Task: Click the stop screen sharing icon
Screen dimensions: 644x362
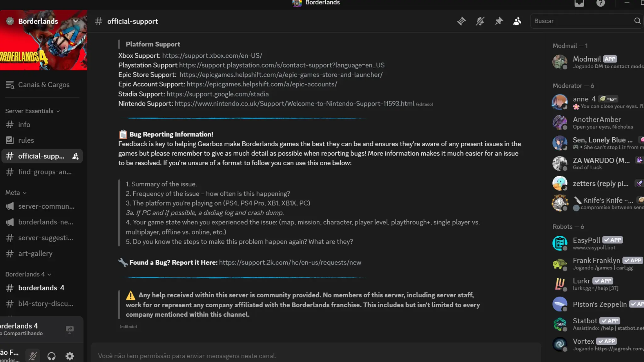Action: [69, 329]
